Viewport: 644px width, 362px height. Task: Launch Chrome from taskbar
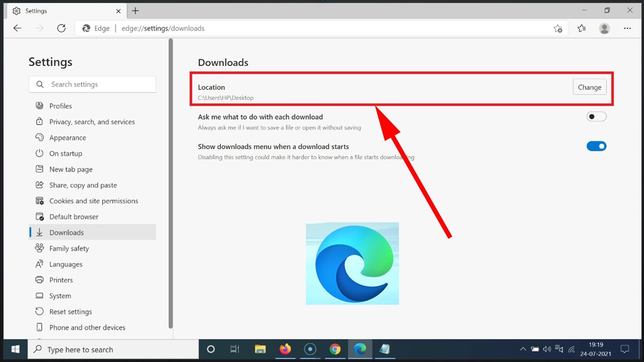(x=335, y=349)
